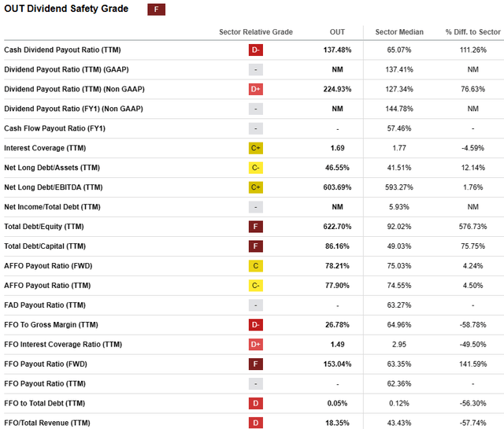
Task: Select the 111.26% difference to sector value
Action: click(x=472, y=50)
